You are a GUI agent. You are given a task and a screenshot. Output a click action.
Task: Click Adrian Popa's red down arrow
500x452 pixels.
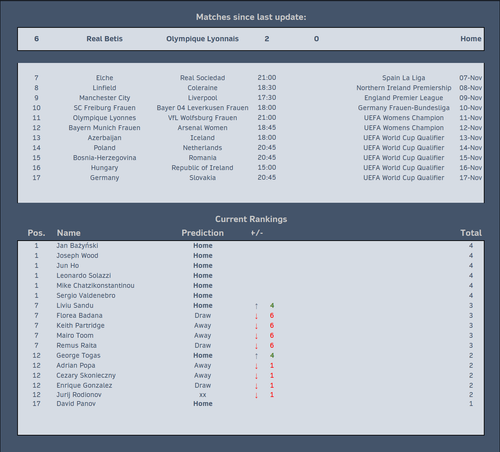coord(256,366)
